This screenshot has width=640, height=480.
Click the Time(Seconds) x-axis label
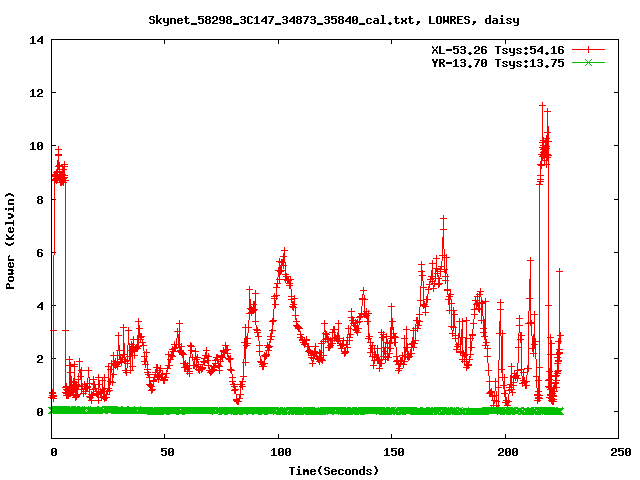pos(334,471)
